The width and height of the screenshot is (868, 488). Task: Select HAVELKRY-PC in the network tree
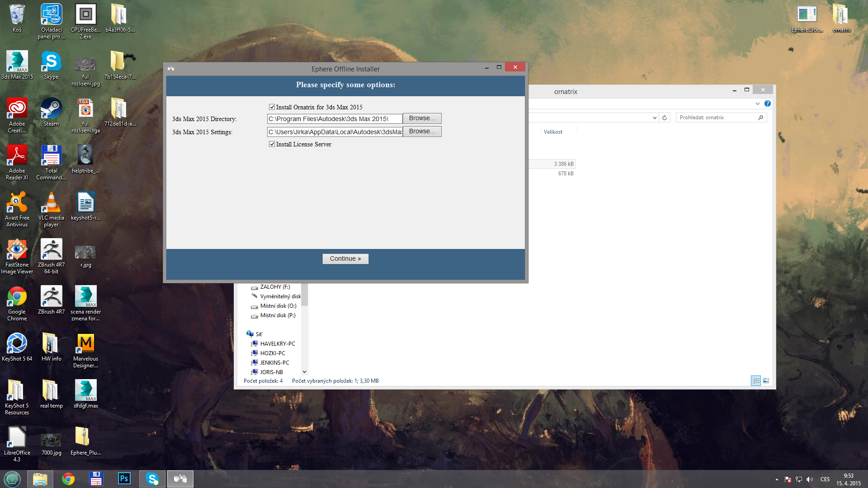pyautogui.click(x=273, y=344)
